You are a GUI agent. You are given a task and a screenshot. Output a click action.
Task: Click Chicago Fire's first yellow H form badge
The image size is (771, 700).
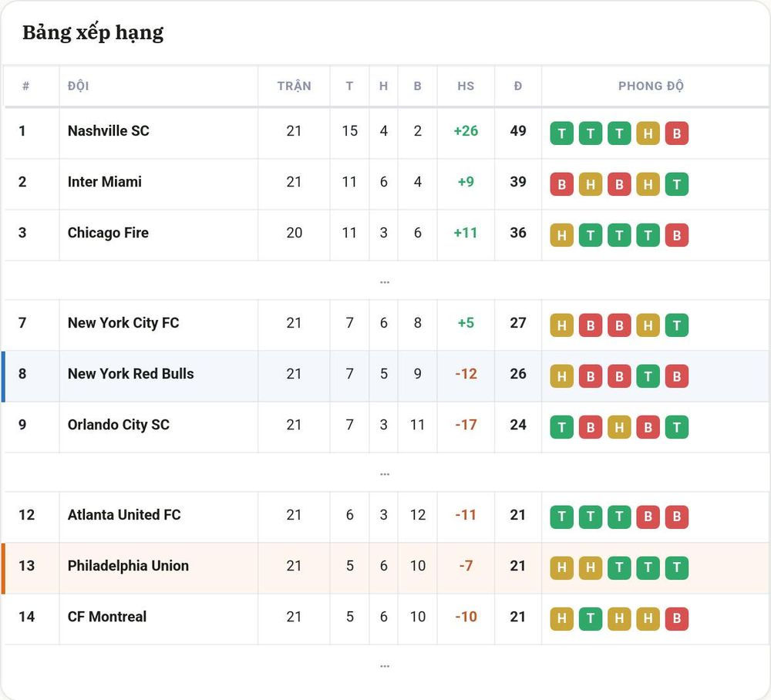(x=561, y=235)
